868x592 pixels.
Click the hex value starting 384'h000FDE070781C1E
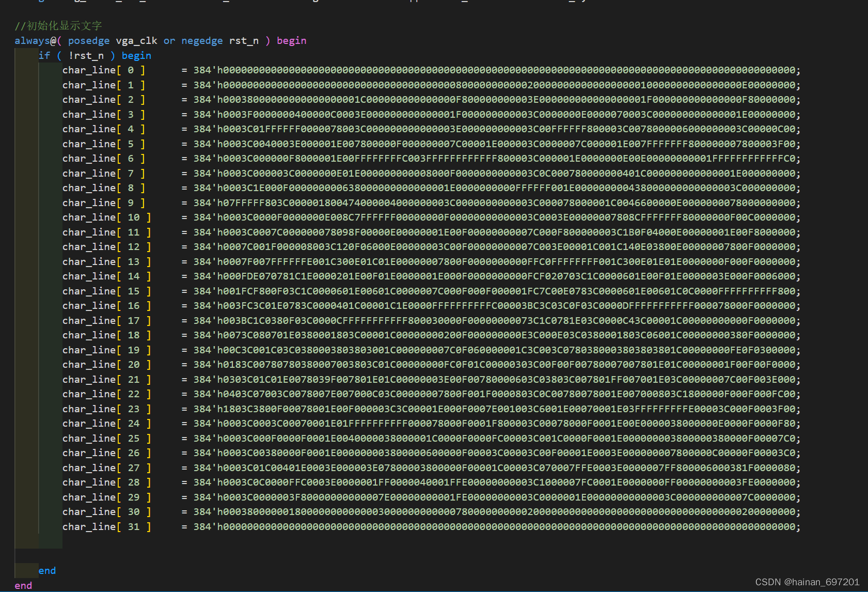tap(495, 276)
